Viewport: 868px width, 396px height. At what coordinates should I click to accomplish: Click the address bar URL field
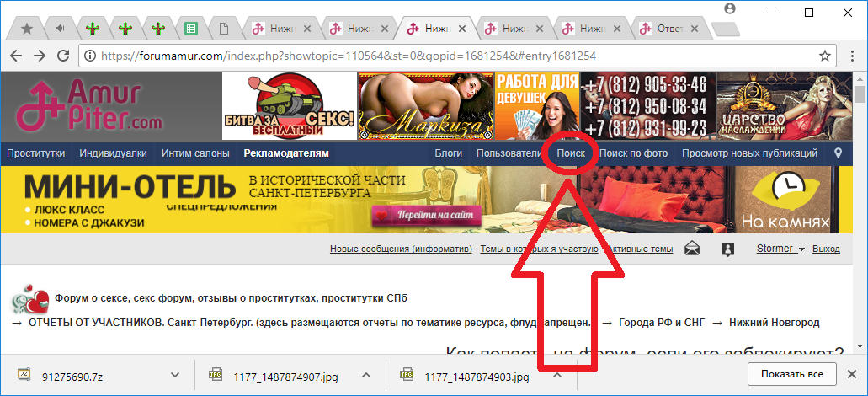coord(455,56)
